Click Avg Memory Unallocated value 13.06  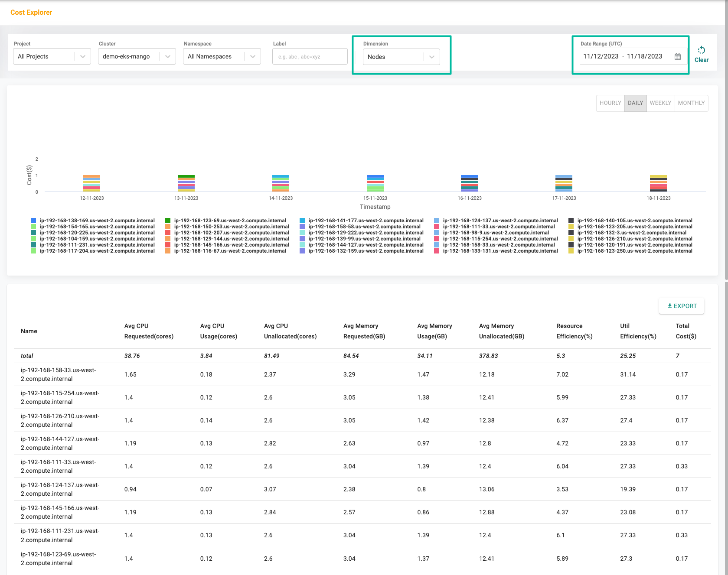486,489
